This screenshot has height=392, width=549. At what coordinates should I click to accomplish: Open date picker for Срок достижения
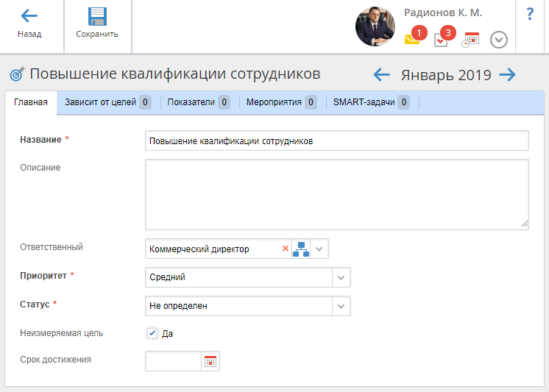(x=210, y=361)
